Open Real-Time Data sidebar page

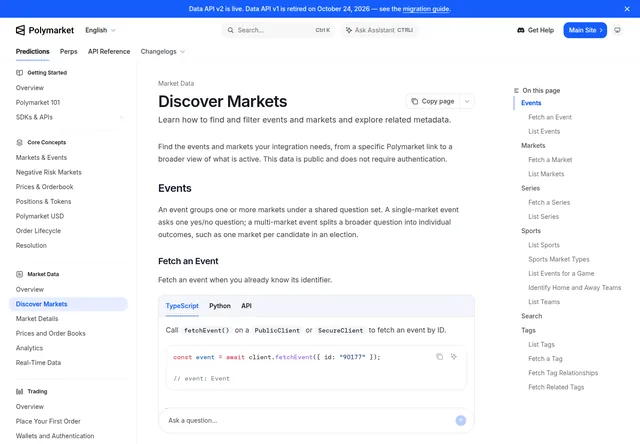click(x=38, y=363)
